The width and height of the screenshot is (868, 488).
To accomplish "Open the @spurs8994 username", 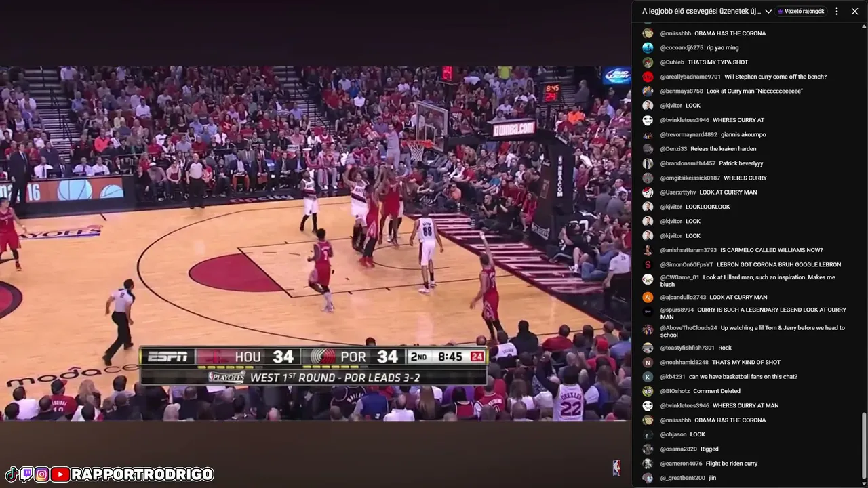I will (677, 310).
